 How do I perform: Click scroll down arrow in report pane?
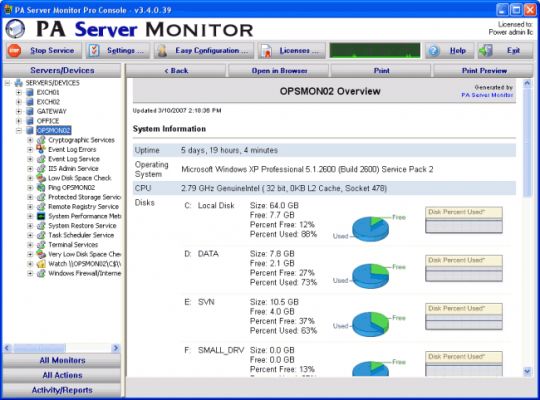[x=527, y=371]
